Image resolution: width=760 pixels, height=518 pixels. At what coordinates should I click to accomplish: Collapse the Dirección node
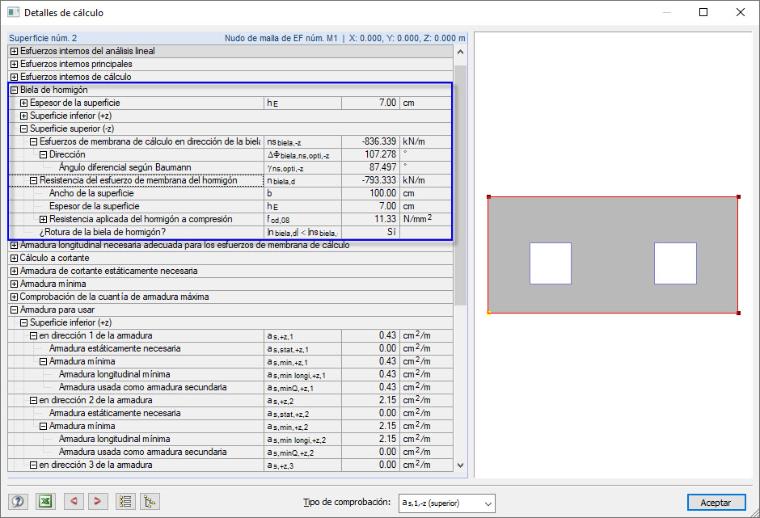(x=43, y=155)
